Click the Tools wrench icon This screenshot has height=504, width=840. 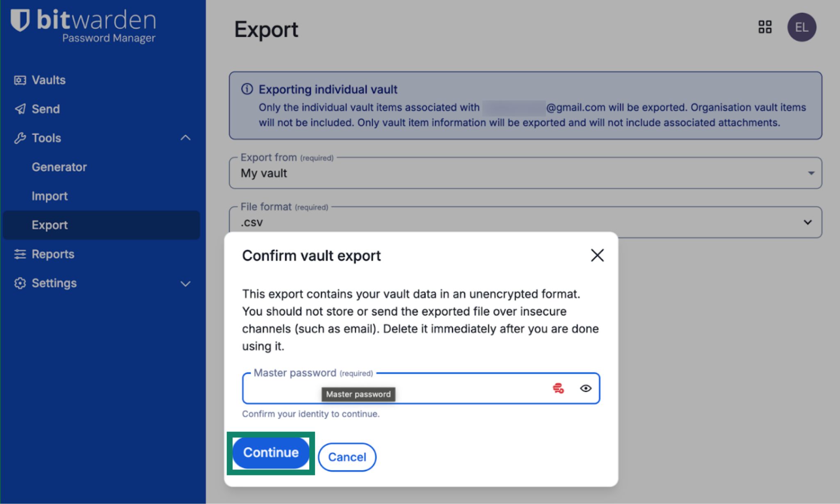(20, 138)
